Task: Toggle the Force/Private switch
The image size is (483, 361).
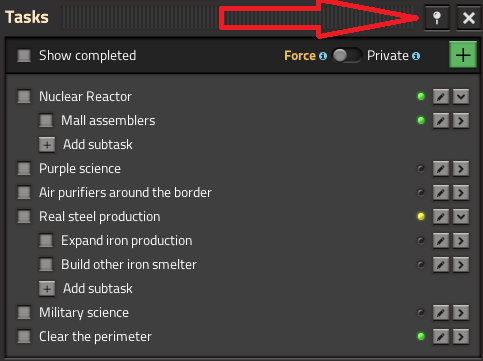Action: click(347, 56)
